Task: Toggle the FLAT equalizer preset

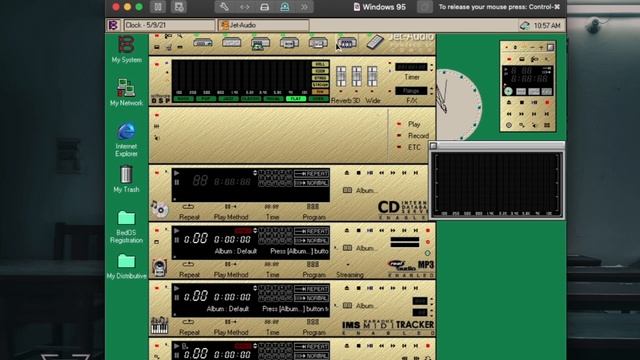Action: pyautogui.click(x=296, y=99)
